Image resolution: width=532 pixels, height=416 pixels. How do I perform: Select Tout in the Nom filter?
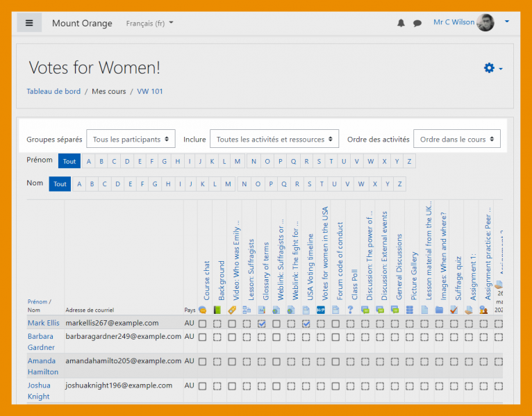[60, 184]
